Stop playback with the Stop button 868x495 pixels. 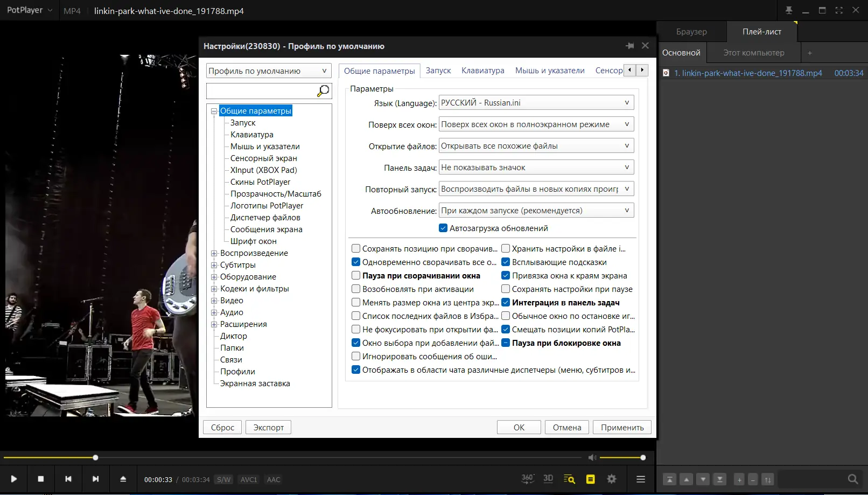pos(41,479)
